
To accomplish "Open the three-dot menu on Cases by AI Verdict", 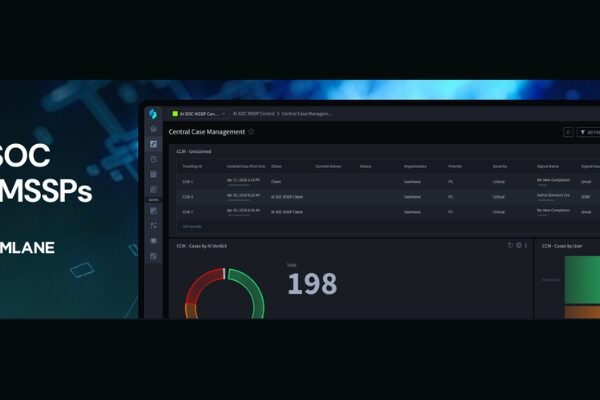I will point(526,245).
